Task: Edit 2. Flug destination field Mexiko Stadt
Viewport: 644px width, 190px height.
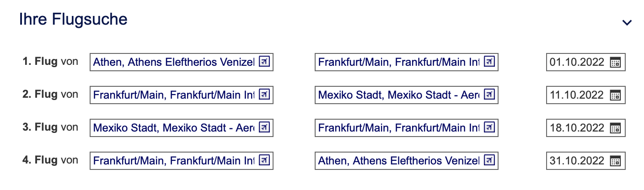Action: [x=399, y=95]
